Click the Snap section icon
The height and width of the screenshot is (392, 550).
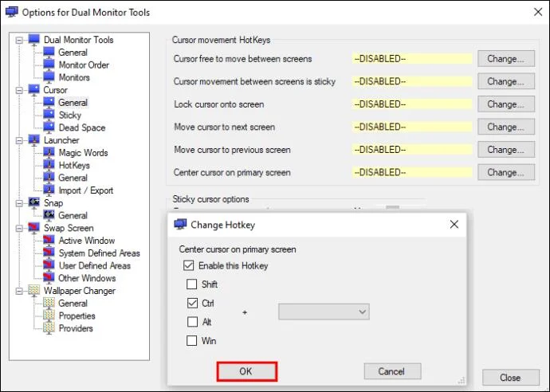[34, 202]
